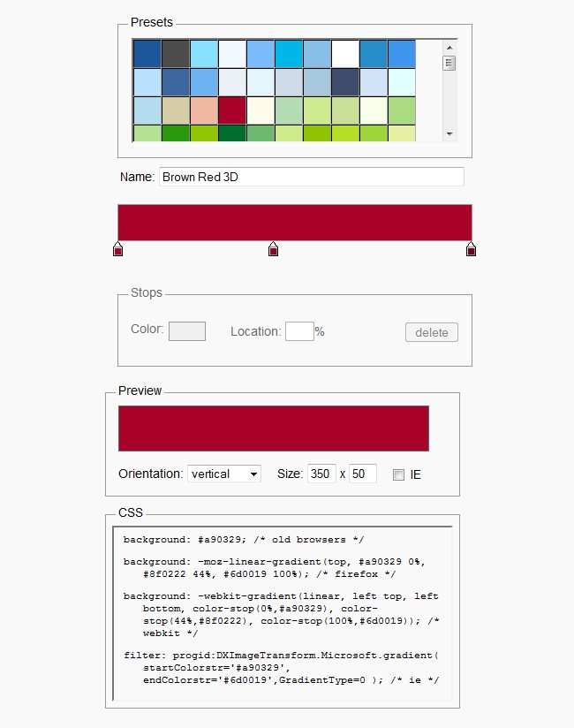Select the dark gray preset swatch
Image resolution: width=574 pixels, height=728 pixels.
click(176, 54)
